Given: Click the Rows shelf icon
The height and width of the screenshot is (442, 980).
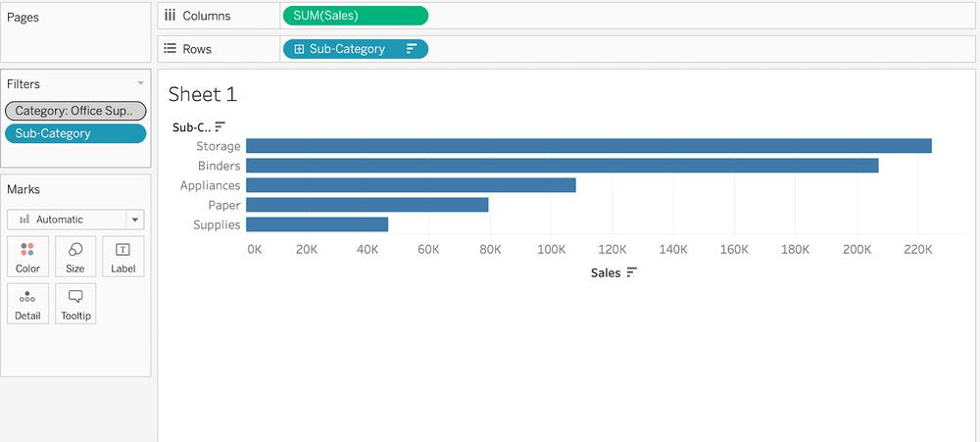Looking at the screenshot, I should tap(171, 49).
